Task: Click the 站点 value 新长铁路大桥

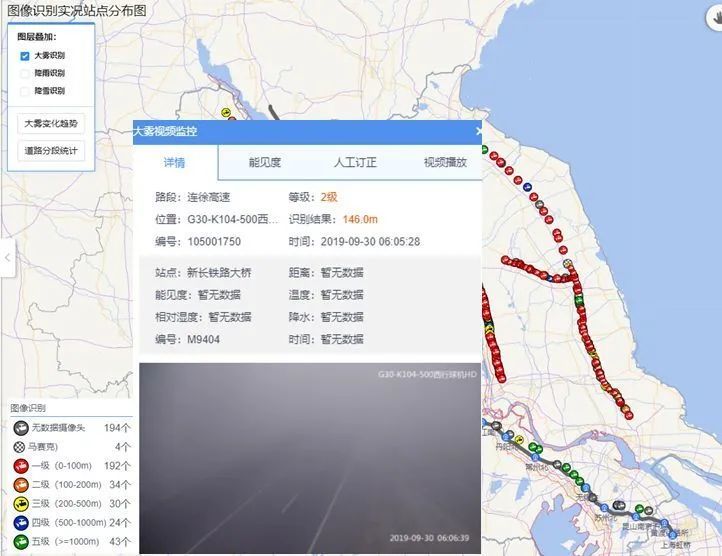Action: 219,273
